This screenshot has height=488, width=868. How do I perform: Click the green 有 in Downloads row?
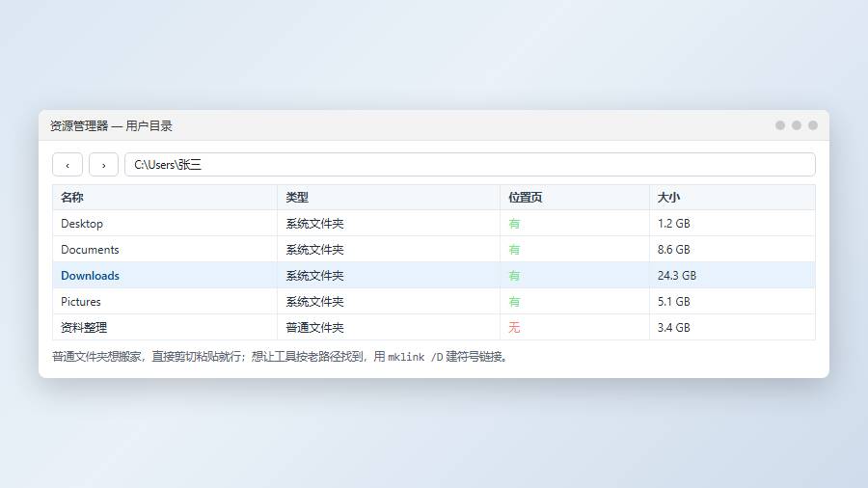(x=514, y=276)
